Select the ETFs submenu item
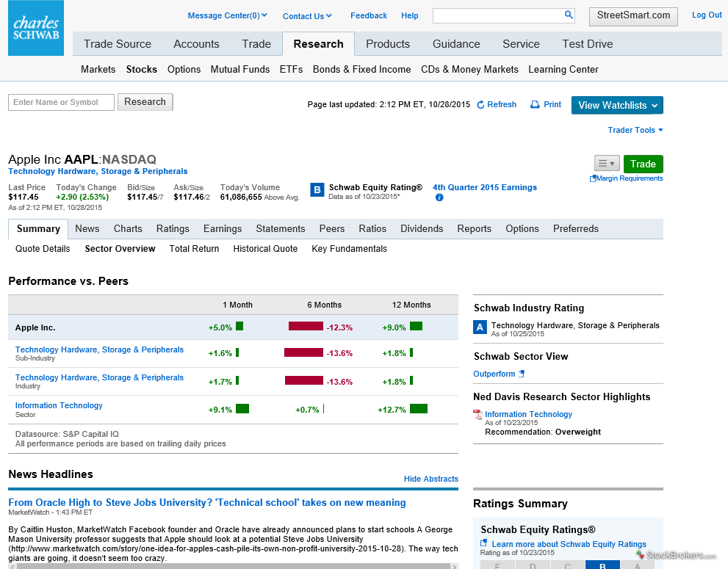 [291, 69]
